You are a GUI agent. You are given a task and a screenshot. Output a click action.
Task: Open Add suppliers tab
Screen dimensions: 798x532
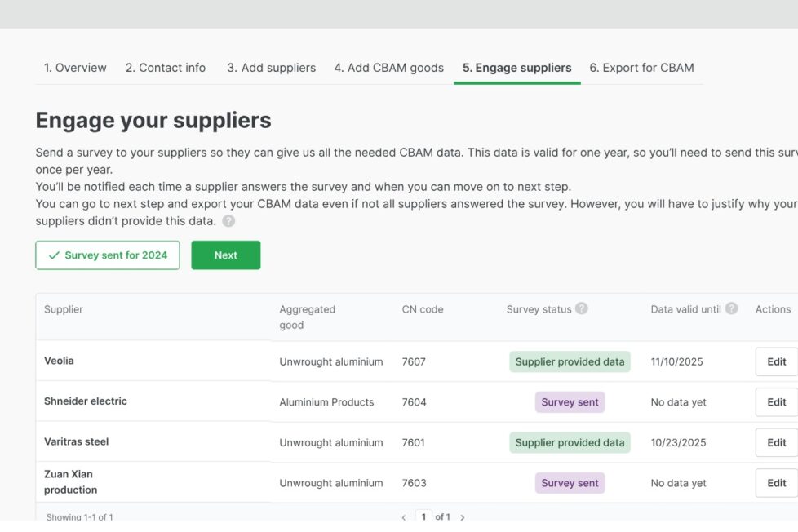(271, 68)
